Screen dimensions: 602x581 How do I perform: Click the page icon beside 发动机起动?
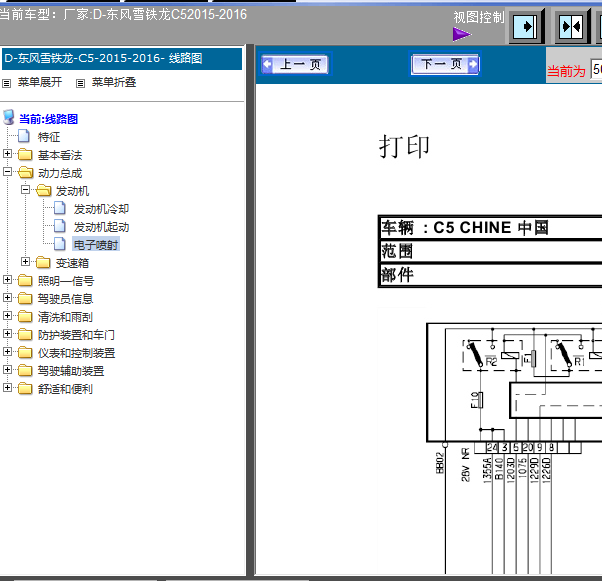click(x=60, y=226)
